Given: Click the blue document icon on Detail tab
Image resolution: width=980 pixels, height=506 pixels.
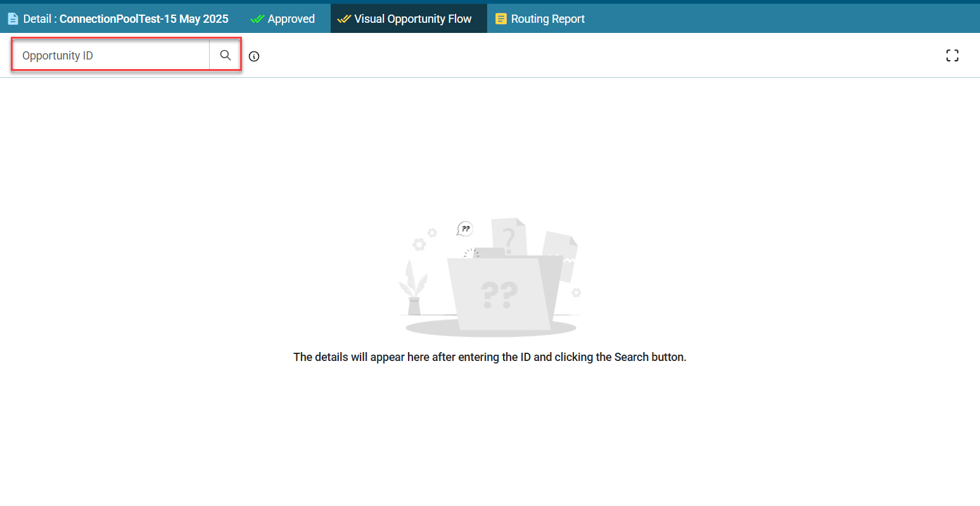Looking at the screenshot, I should (x=13, y=19).
